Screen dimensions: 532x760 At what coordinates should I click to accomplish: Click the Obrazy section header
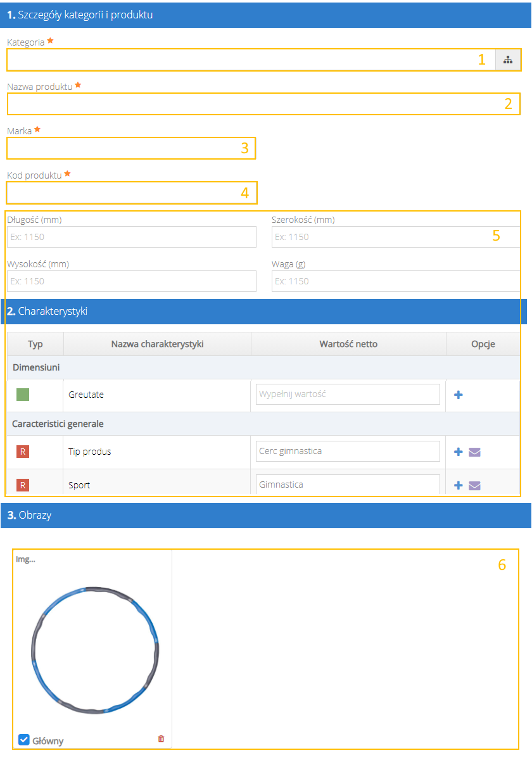[266, 516]
